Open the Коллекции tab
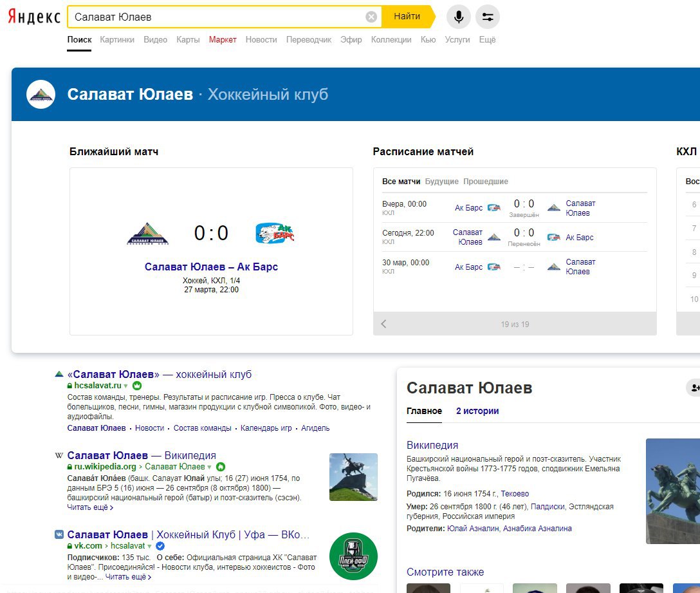700x593 pixels. [x=391, y=40]
